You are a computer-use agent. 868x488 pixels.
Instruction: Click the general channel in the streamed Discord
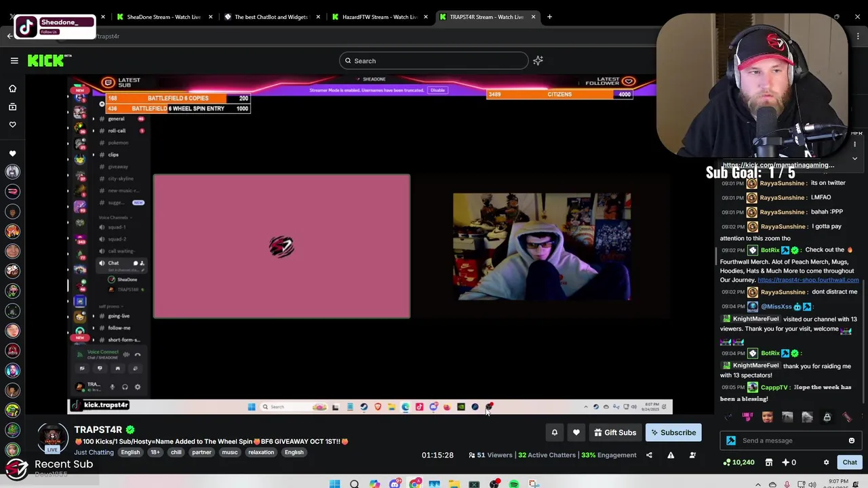coord(116,119)
